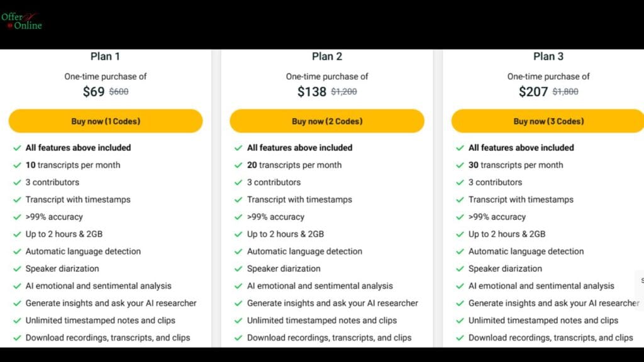
Task: Click Plan 3 checkmark beside 30 transcripts per month
Action: 460,165
